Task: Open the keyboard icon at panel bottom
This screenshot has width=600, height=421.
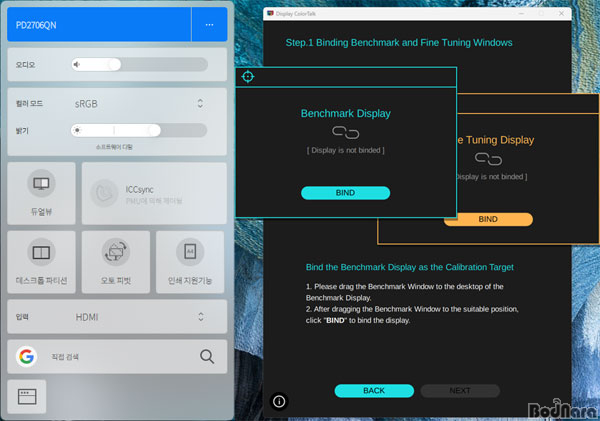Action: 27,397
